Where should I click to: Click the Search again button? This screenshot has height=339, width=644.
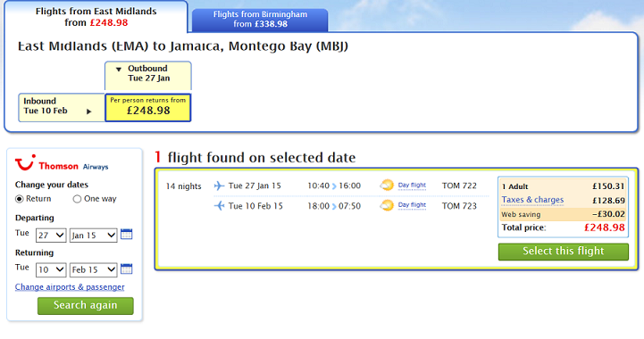[86, 306]
